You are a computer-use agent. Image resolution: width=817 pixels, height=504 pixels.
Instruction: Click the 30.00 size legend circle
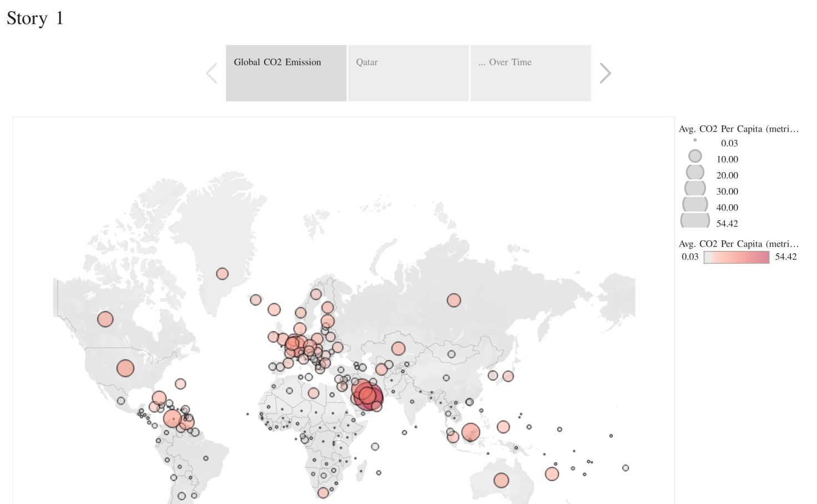pos(695,189)
